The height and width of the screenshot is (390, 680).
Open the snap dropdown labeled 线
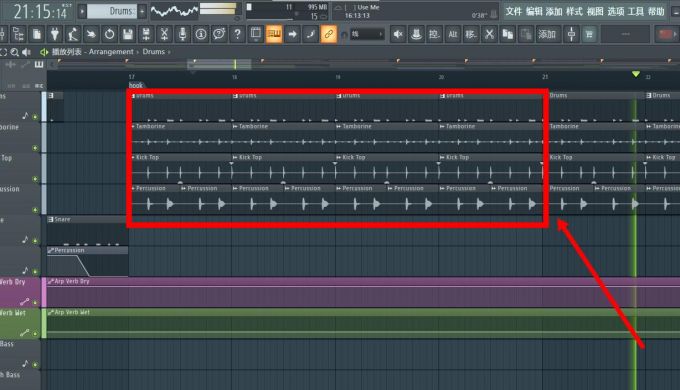click(367, 34)
